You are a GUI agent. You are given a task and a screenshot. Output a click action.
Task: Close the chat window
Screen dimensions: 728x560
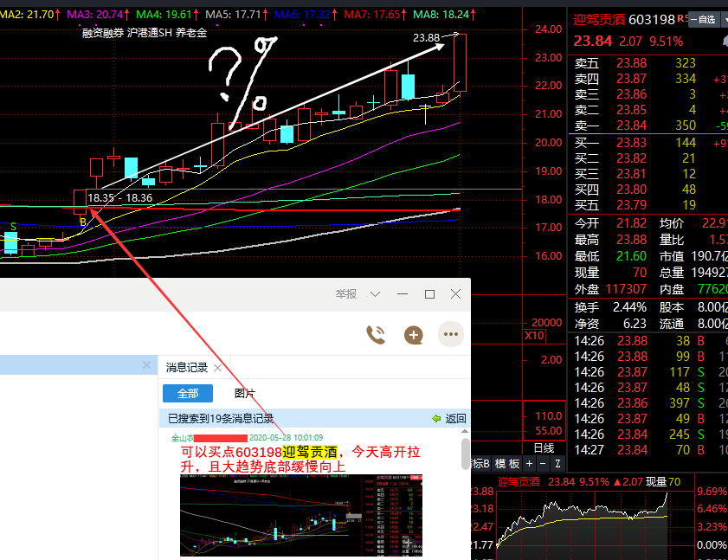pos(455,294)
